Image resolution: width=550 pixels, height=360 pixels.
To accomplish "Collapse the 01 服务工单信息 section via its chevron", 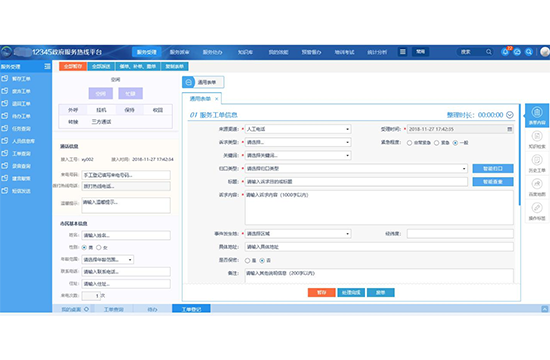I will pos(510,115).
